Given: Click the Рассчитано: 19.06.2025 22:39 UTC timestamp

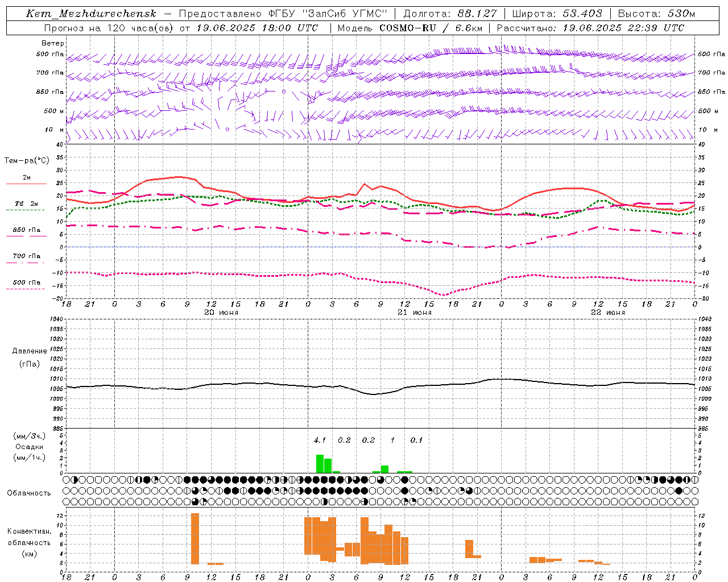Looking at the screenshot, I should (x=590, y=28).
